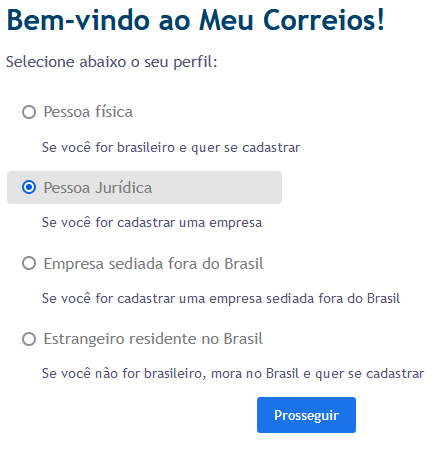The width and height of the screenshot is (443, 449).
Task: Click the 'Pessoa Jurídica' label text
Action: [x=98, y=188]
